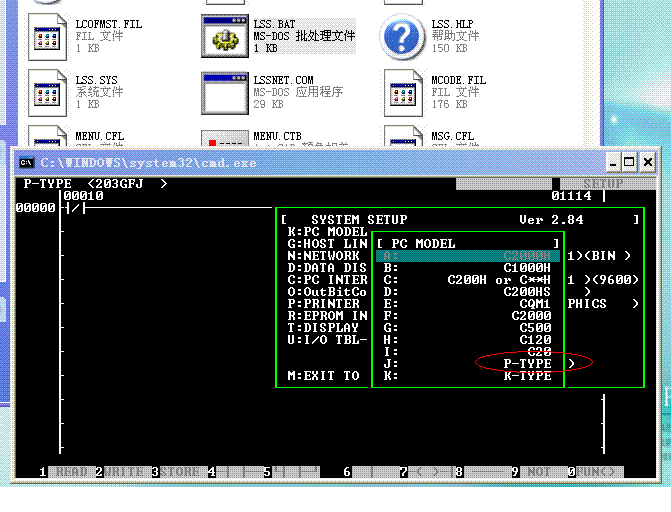Click the cmd.exe title bar icon
Screen dimensions: 671x512
(27, 162)
